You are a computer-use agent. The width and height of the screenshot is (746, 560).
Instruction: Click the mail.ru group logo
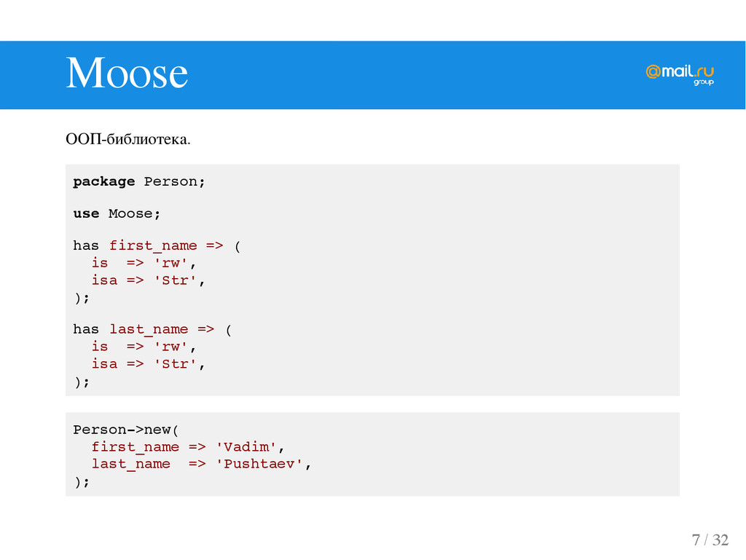[680, 74]
